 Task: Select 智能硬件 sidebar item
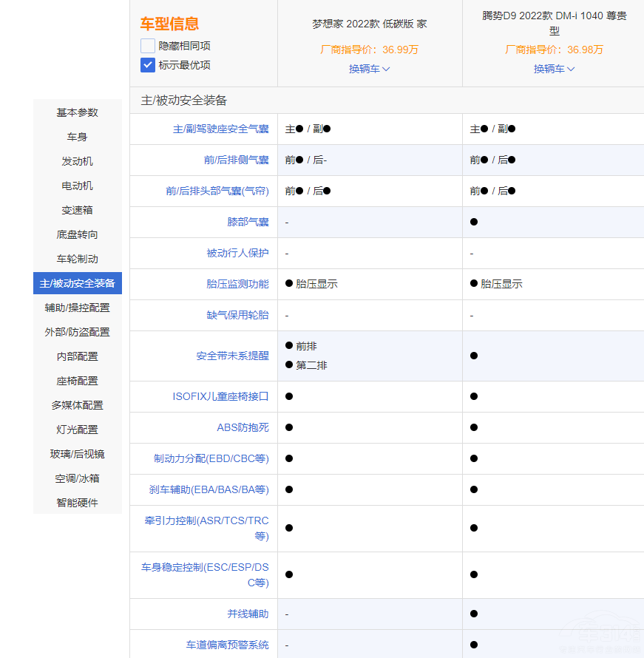pyautogui.click(x=78, y=503)
